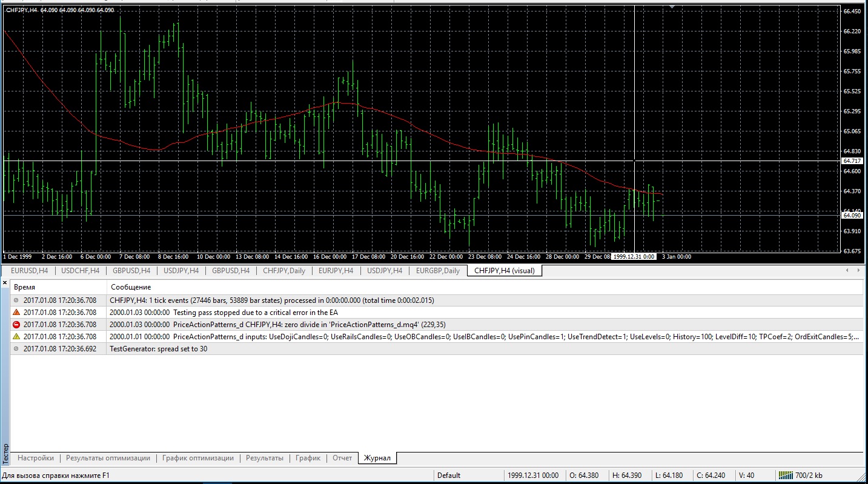Click the 65.065 price scale value
This screenshot has height=484, width=868.
pyautogui.click(x=852, y=131)
